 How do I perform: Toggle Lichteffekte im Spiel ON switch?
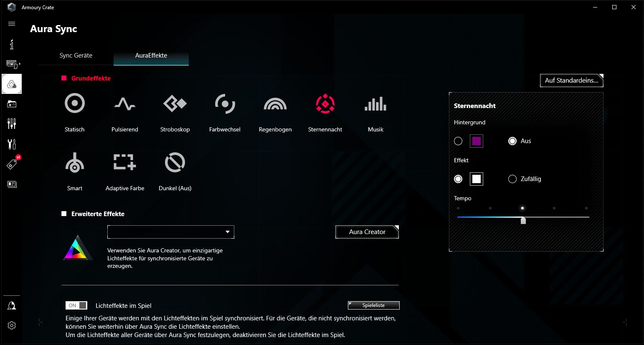coord(76,305)
